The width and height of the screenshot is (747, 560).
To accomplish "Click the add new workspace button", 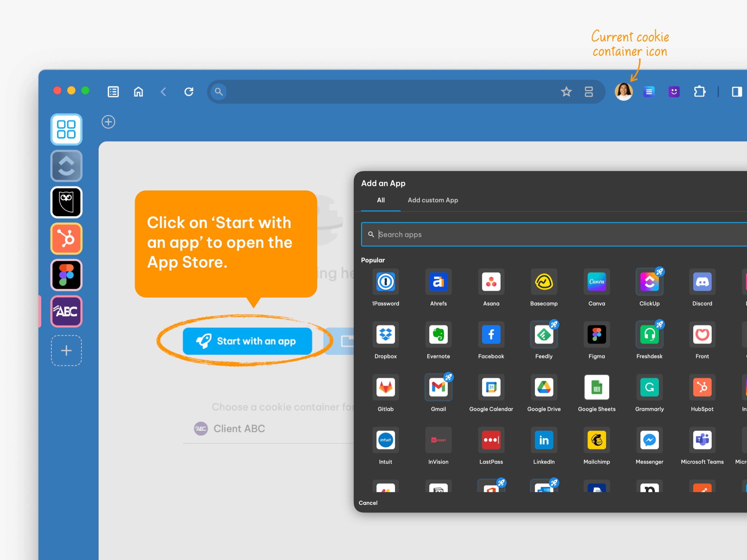I will (66, 351).
